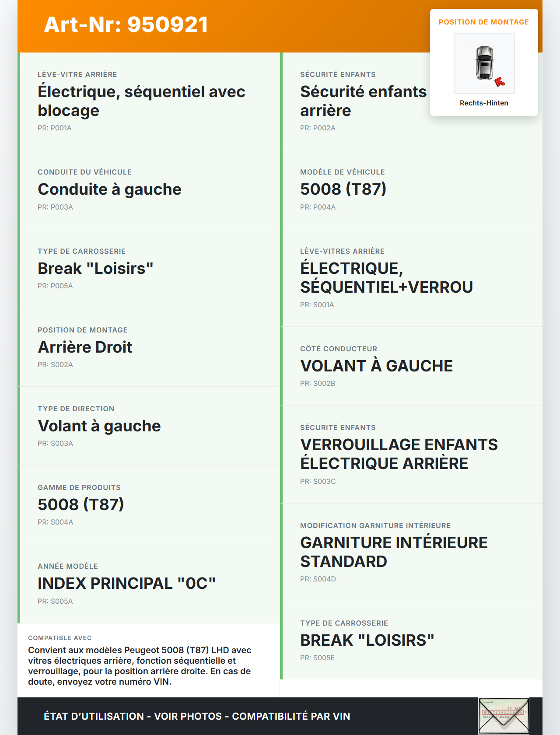
Task: Click the VIN envelope icon
Action: point(503,716)
